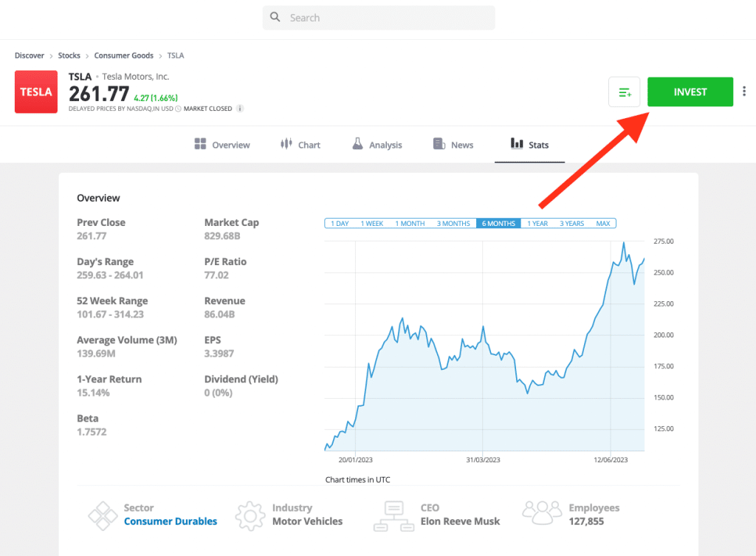Open the three-dot options menu
The image size is (756, 556).
coord(744,91)
